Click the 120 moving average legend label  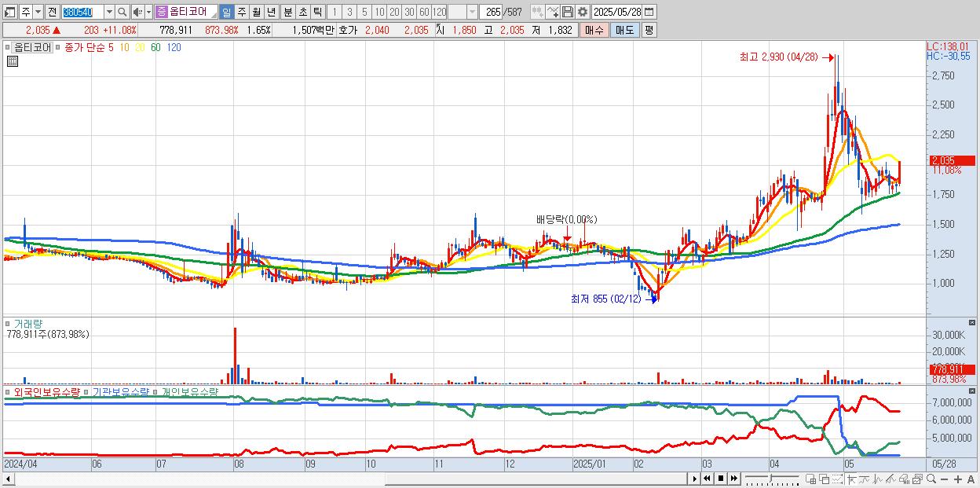point(174,47)
